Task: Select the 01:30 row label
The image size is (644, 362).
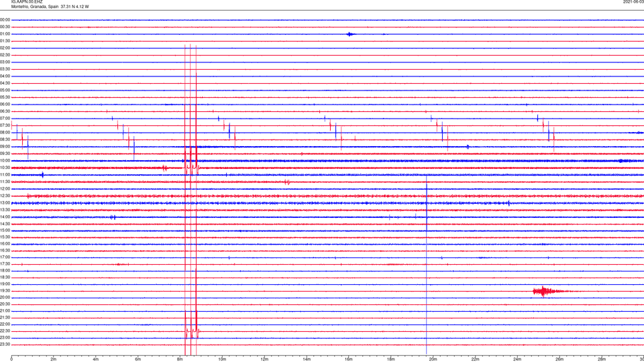Action: click(x=5, y=41)
